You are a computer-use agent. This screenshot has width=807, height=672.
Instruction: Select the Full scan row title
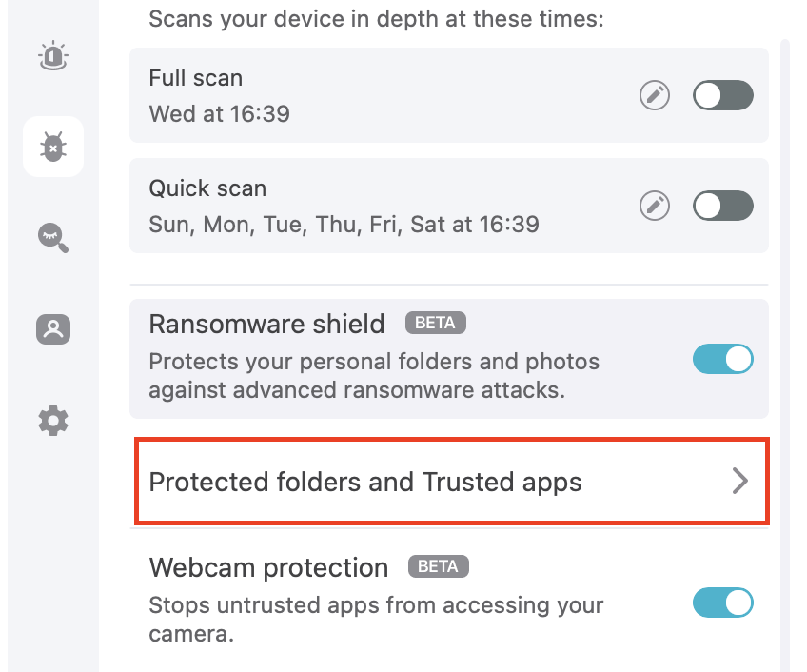click(196, 78)
